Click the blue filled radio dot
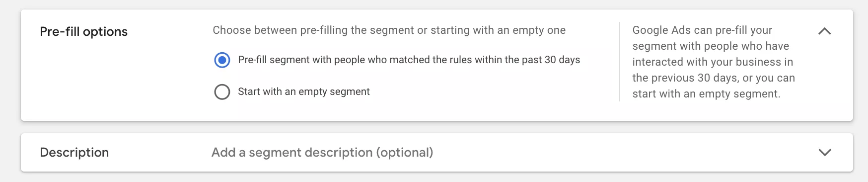Image resolution: width=868 pixels, height=182 pixels. [222, 60]
